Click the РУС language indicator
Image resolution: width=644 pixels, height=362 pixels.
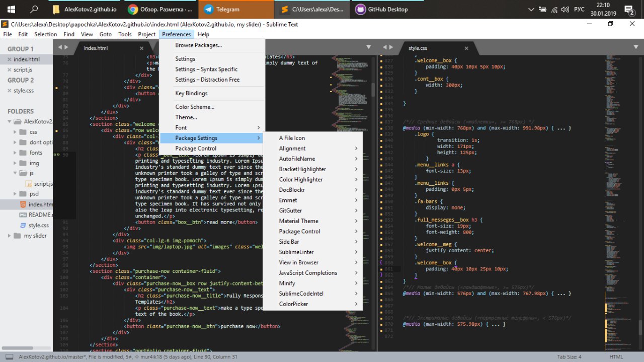(579, 9)
